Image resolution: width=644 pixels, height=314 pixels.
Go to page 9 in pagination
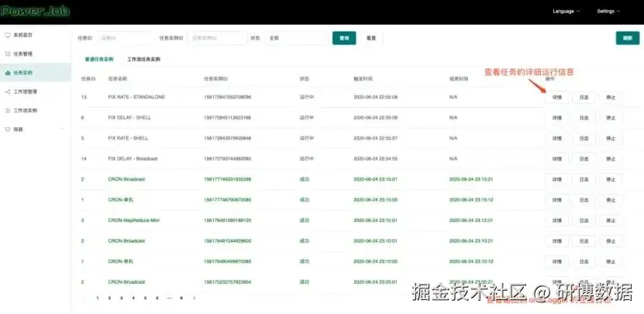(x=181, y=298)
